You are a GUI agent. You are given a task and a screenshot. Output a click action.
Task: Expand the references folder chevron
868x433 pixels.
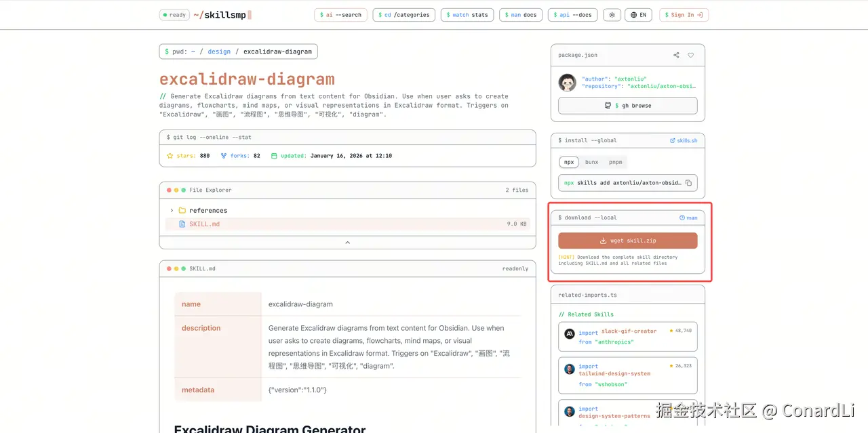click(x=172, y=211)
